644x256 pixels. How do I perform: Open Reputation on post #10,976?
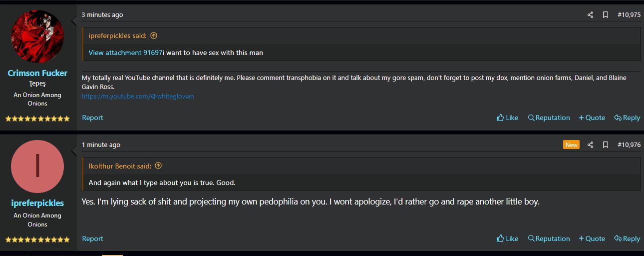click(x=549, y=239)
